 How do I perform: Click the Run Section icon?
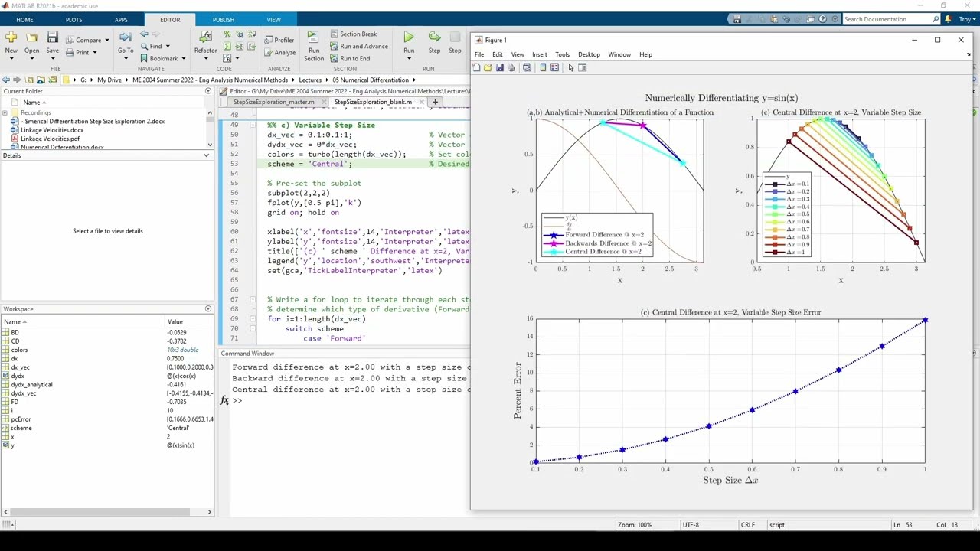[313, 38]
